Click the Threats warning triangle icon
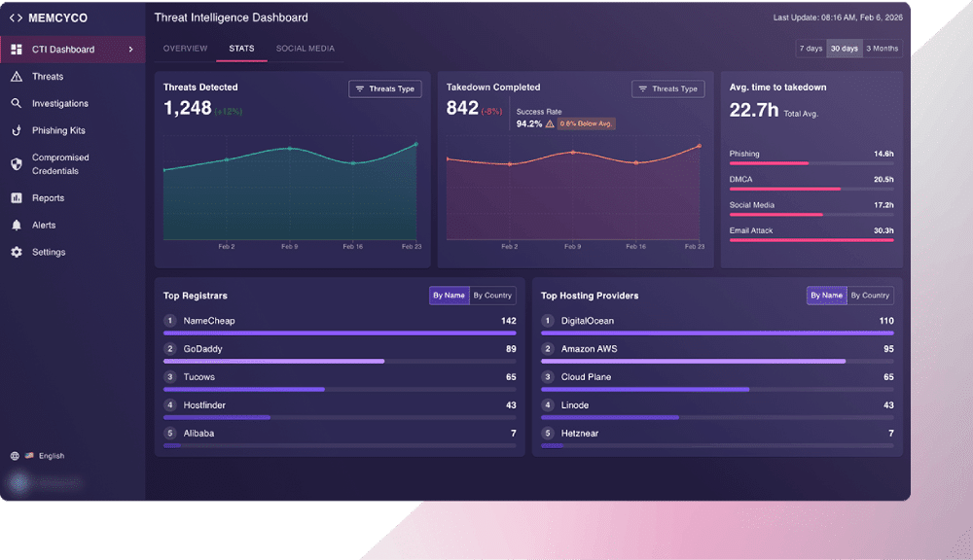Image resolution: width=973 pixels, height=560 pixels. coord(17,76)
